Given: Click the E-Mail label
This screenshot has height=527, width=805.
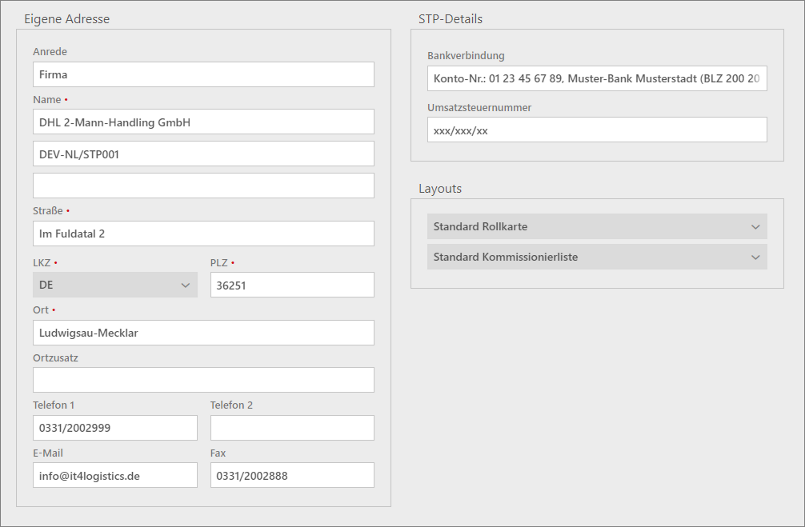Looking at the screenshot, I should pos(48,453).
